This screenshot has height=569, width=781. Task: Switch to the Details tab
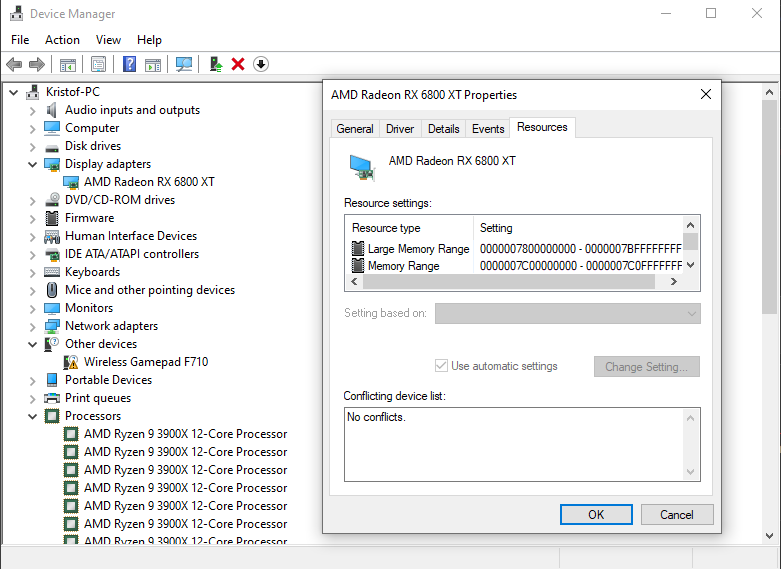(x=444, y=129)
